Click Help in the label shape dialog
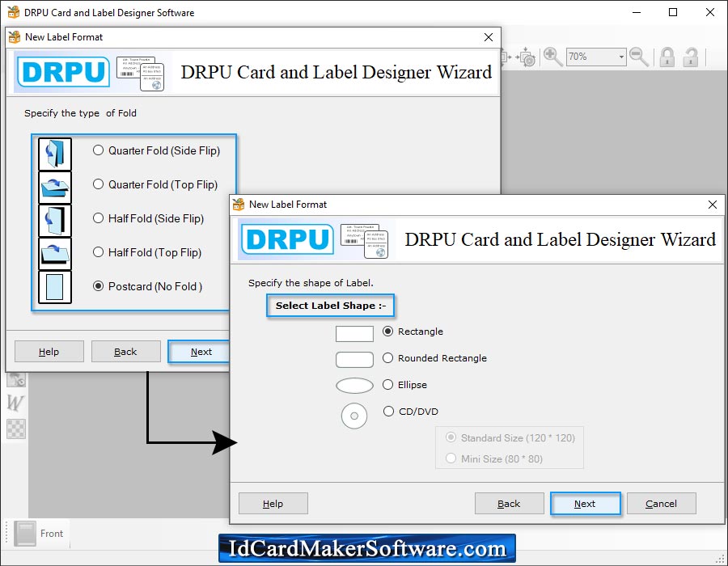728x566 pixels. 273,504
